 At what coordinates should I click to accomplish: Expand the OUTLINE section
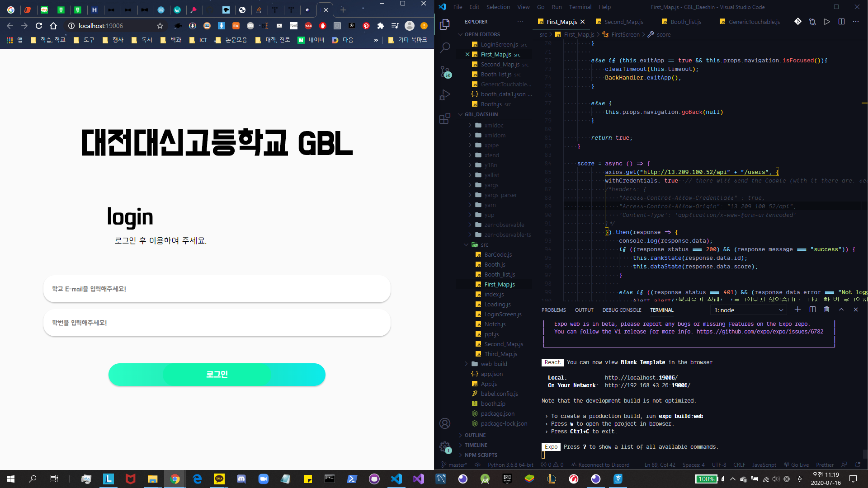coord(475,435)
